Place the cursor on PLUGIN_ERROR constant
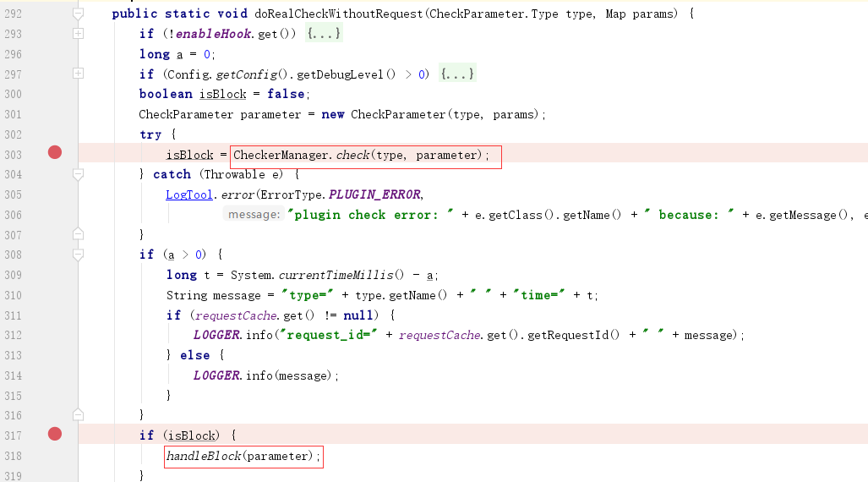This screenshot has height=482, width=868. click(374, 194)
